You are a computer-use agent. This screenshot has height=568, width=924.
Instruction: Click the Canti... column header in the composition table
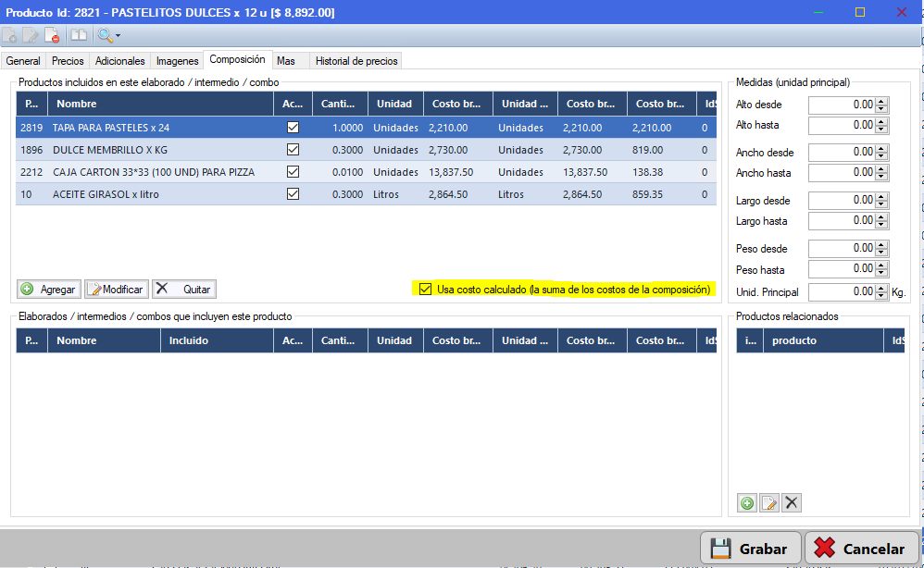340,104
